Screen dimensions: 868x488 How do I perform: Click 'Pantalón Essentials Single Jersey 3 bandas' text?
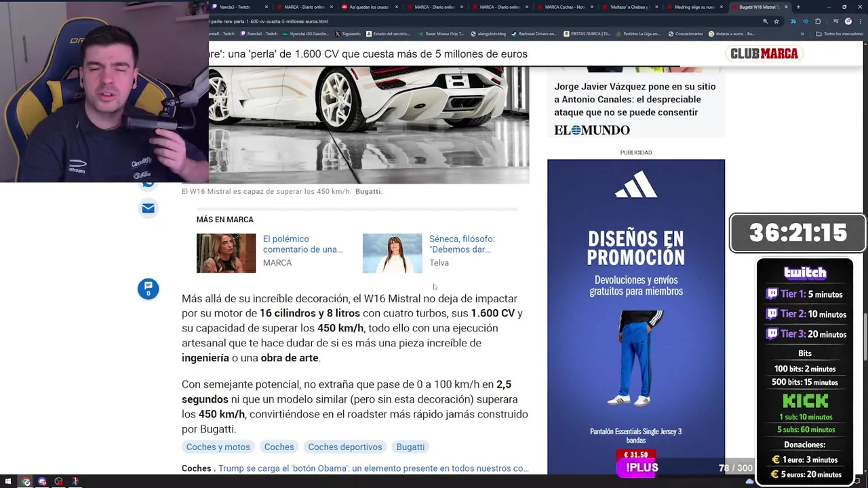click(x=635, y=436)
